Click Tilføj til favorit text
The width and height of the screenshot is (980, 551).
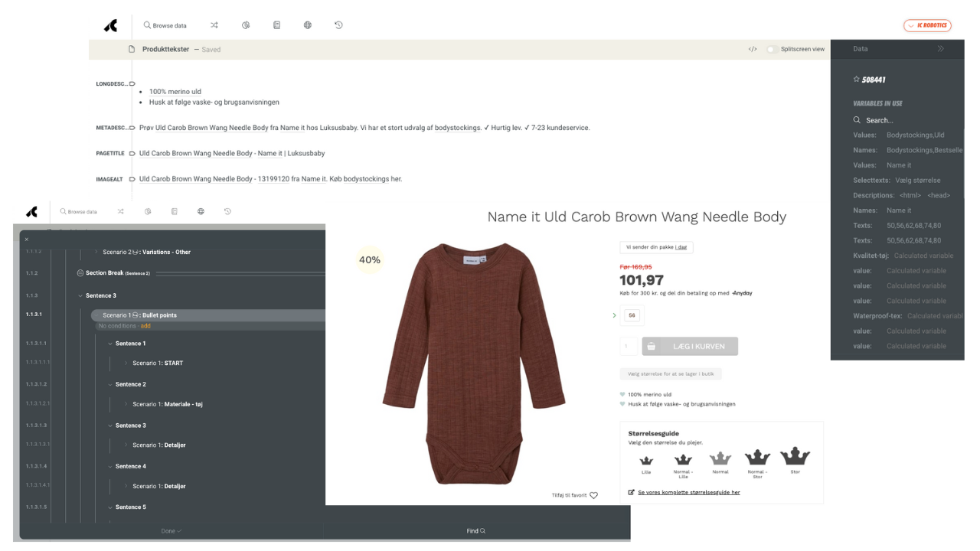click(x=569, y=496)
